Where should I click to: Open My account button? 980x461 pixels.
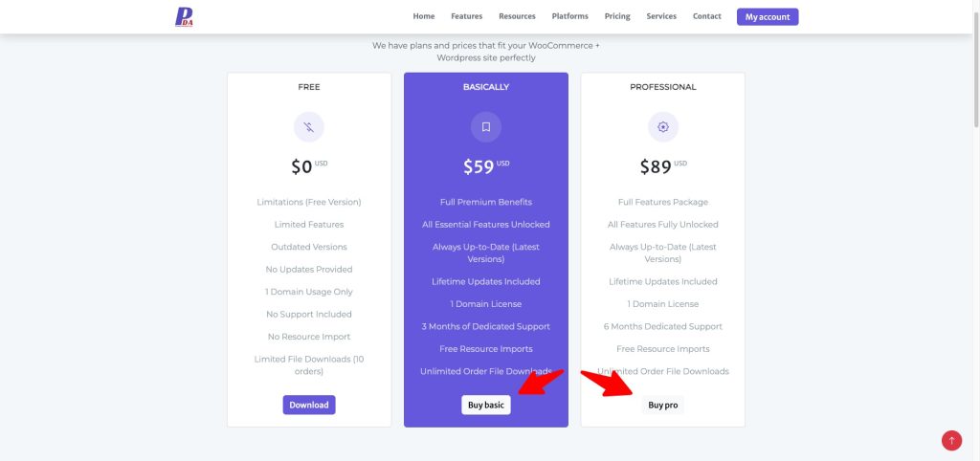767,16
